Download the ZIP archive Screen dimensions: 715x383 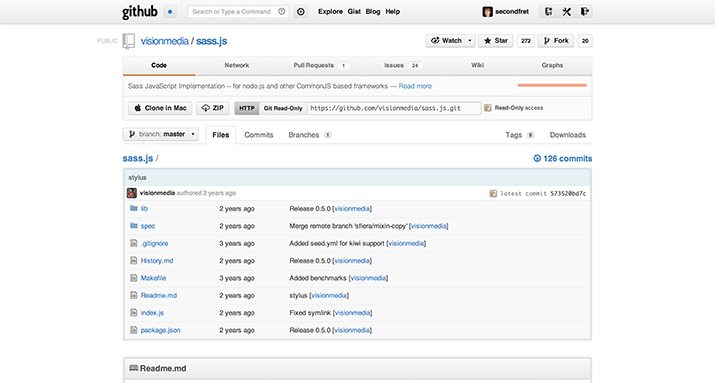[x=212, y=108]
